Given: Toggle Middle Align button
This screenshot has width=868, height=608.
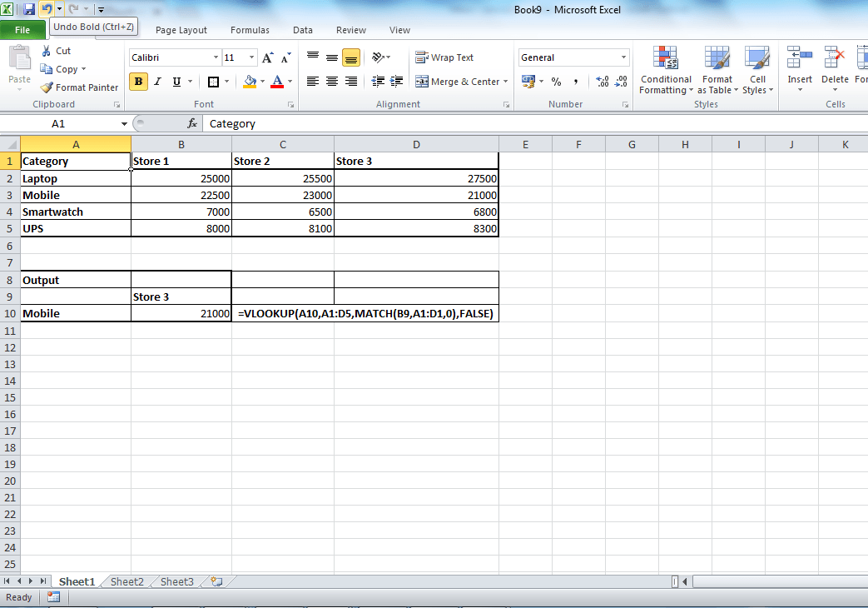Looking at the screenshot, I should [332, 57].
